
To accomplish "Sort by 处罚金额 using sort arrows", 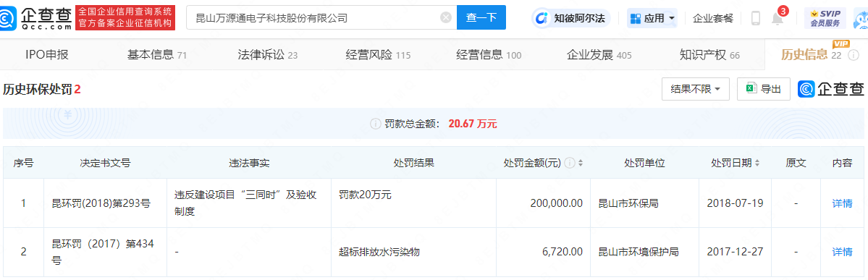I will click(x=580, y=164).
